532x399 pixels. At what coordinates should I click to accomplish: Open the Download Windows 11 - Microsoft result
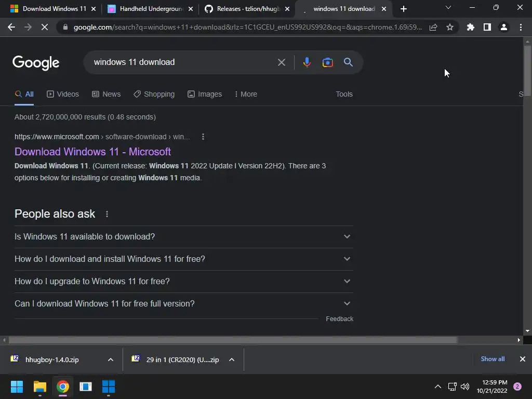tap(92, 152)
